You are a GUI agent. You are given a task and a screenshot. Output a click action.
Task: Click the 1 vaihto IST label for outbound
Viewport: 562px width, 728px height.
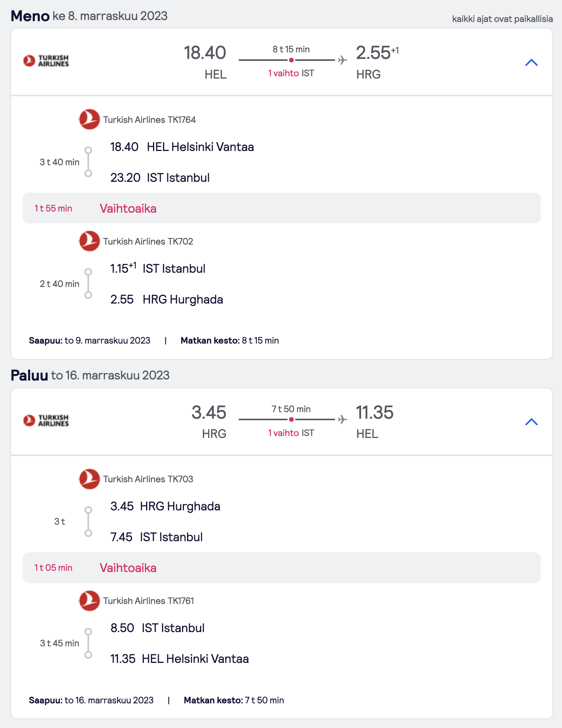tap(291, 73)
